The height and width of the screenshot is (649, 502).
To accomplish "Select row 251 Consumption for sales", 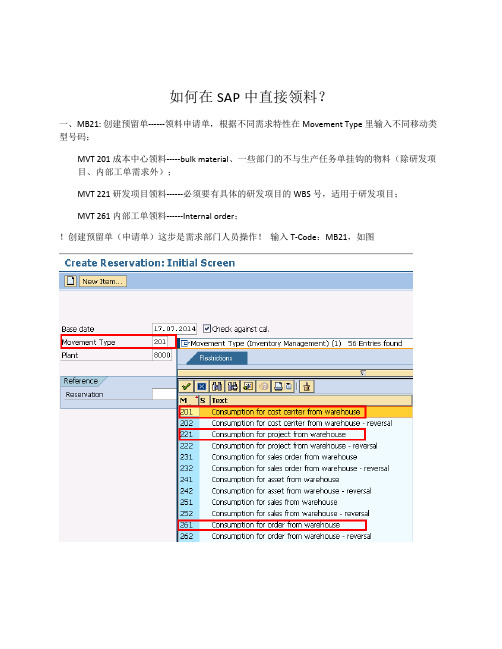I will point(295,502).
